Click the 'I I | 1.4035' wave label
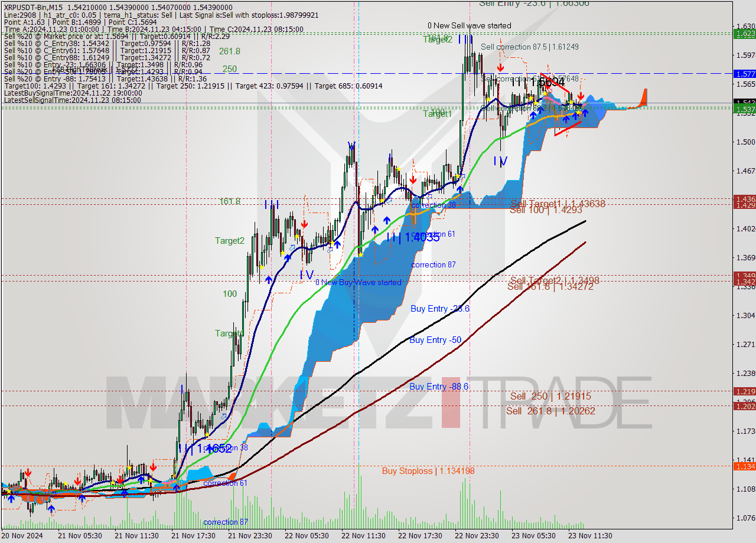The width and height of the screenshot is (756, 543). [413, 237]
